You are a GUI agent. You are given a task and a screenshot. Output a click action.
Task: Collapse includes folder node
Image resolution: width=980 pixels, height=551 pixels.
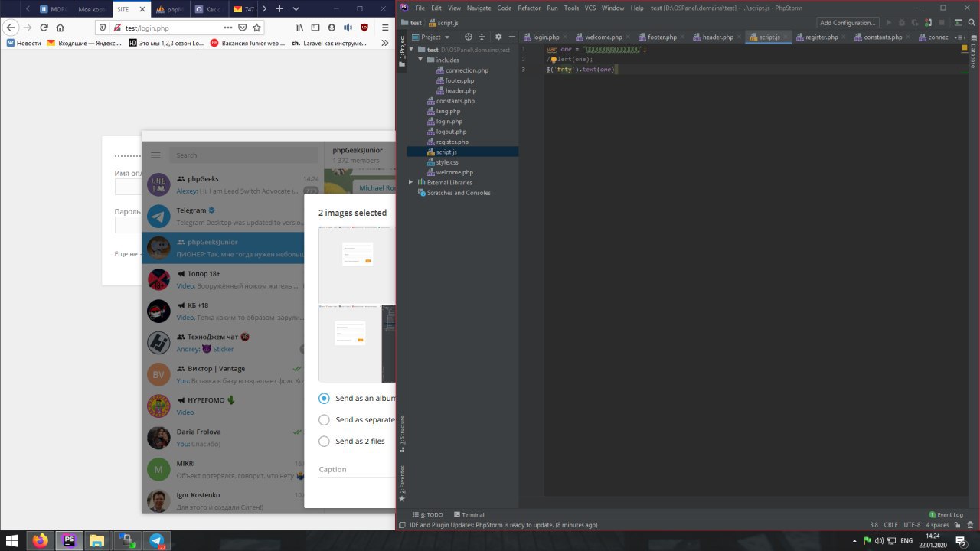point(421,60)
